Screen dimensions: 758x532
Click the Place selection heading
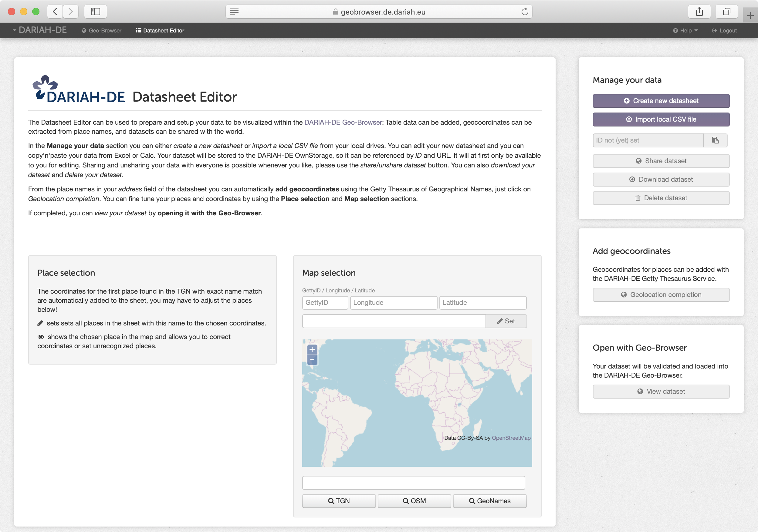[66, 273]
